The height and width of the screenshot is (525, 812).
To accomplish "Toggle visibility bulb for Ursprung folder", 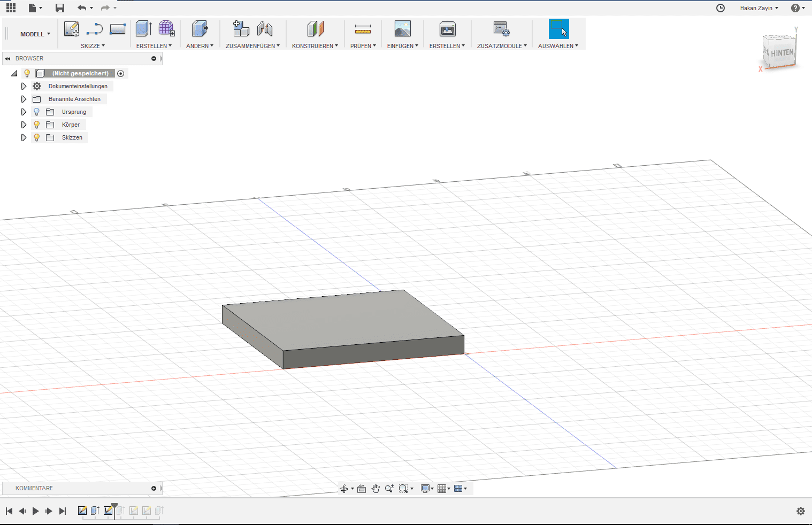I will point(37,112).
